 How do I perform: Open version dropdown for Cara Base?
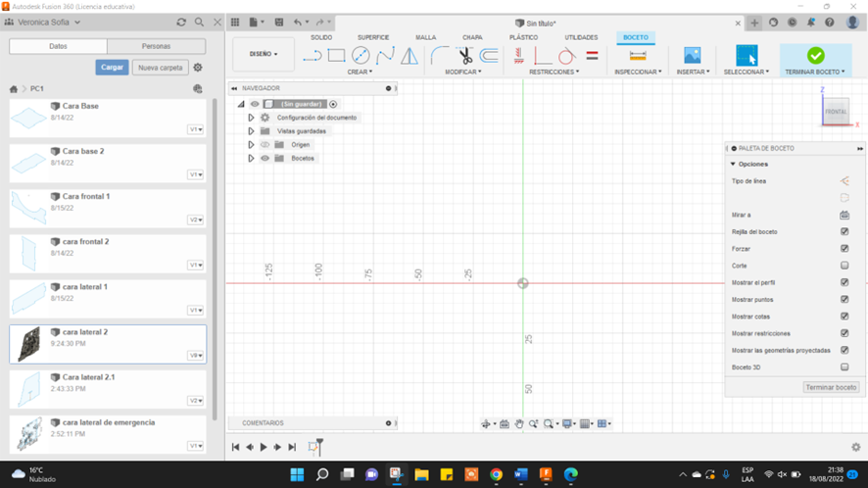195,129
